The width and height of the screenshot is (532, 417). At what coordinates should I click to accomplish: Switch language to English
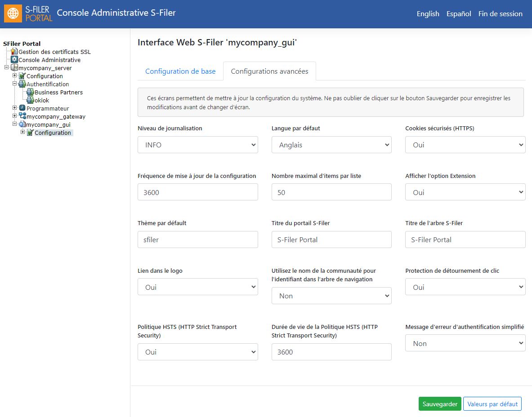point(428,14)
